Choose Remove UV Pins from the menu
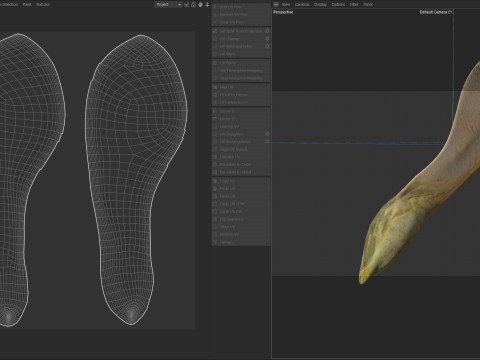This screenshot has width=480, height=360. tap(241, 15)
